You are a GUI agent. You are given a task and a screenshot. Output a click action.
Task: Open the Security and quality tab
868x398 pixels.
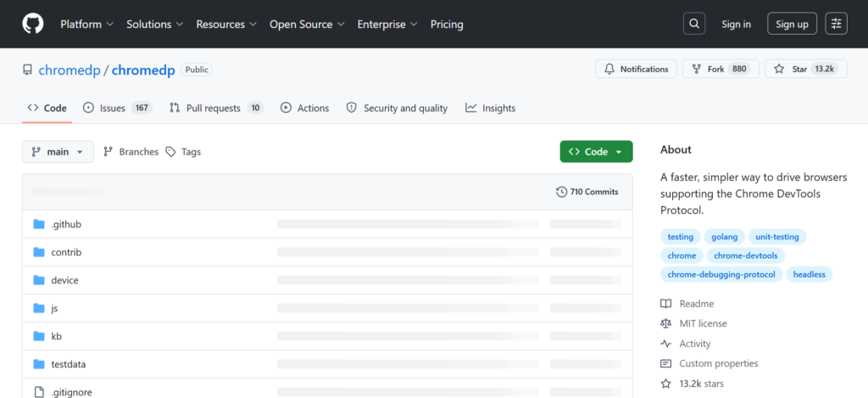[x=397, y=108]
